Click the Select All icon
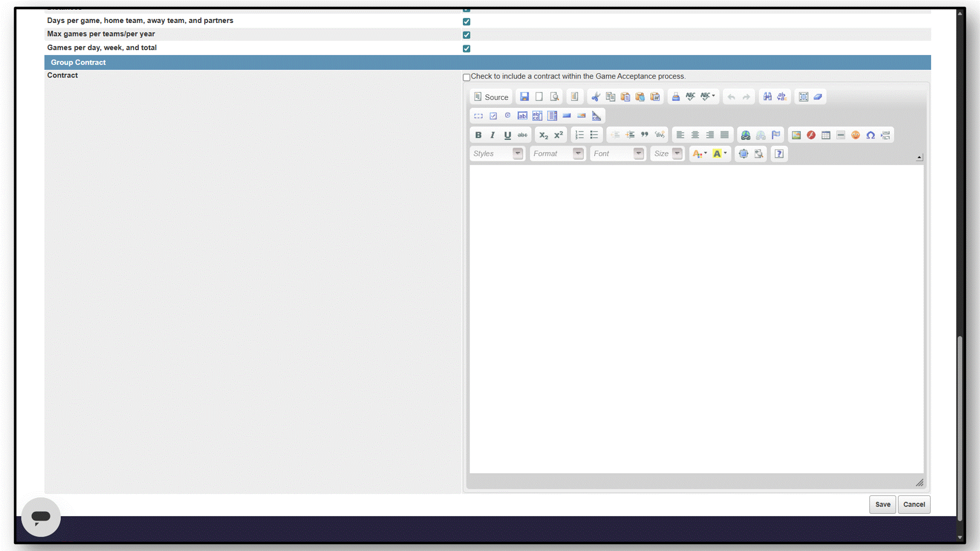 803,97
